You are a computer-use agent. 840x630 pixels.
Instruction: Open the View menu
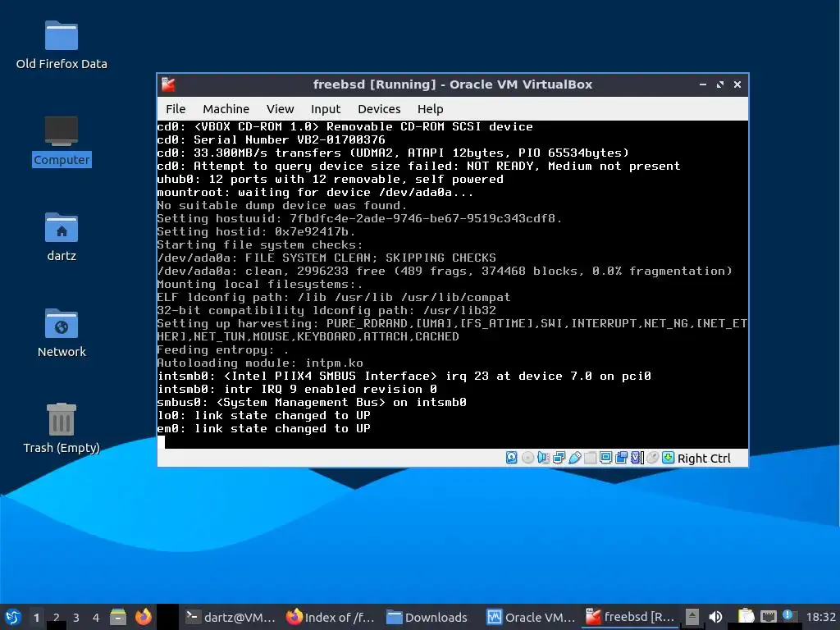coord(281,109)
